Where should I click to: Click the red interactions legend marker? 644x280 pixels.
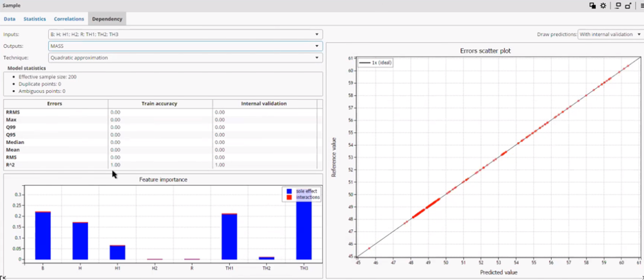point(289,198)
